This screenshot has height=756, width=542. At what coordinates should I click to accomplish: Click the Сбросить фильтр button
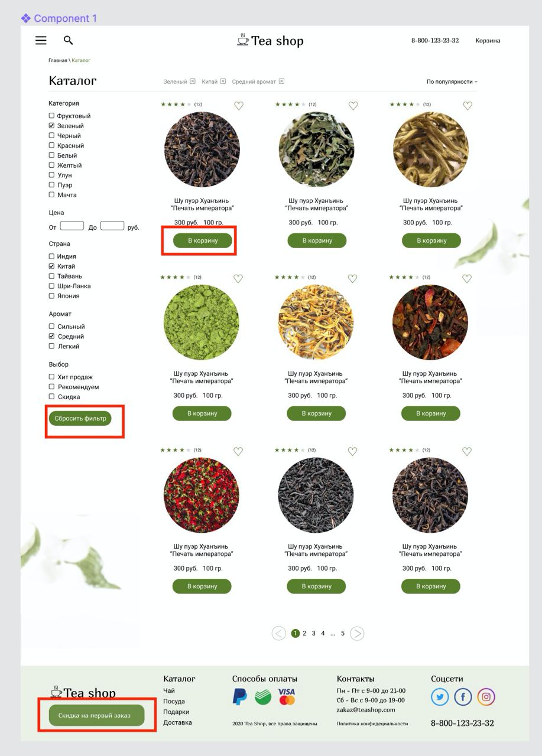pos(80,419)
